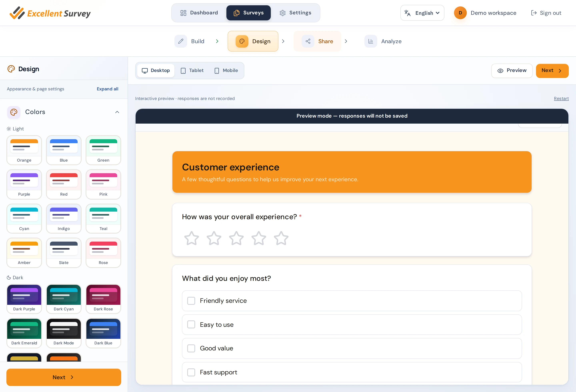Click the Customer experience header card

point(352,172)
